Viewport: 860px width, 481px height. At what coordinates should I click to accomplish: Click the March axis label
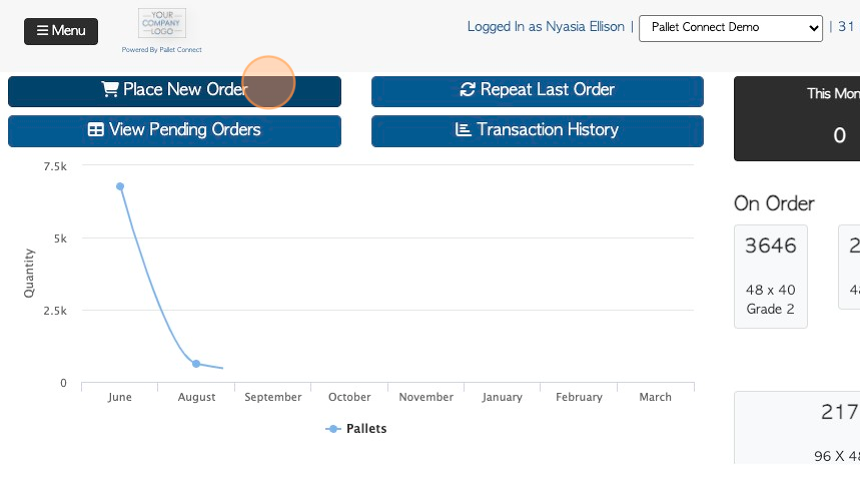[x=655, y=397]
